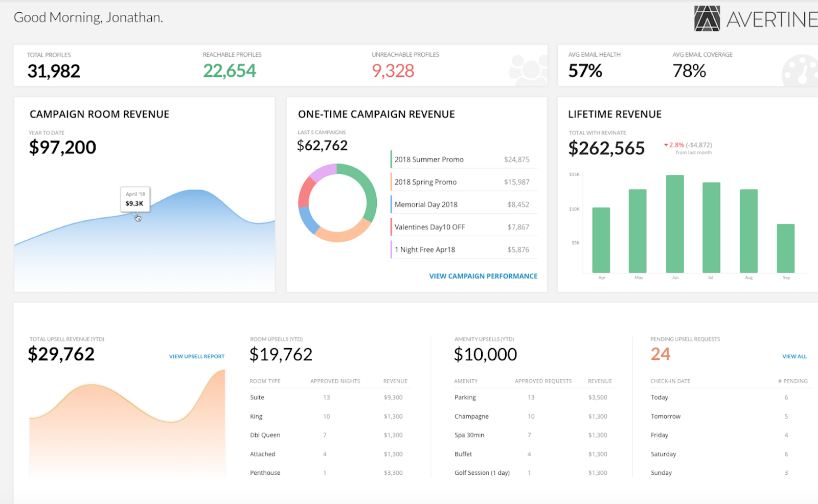The height and width of the screenshot is (504, 818).
Task: Open the View Upsell Report link
Action: point(197,356)
